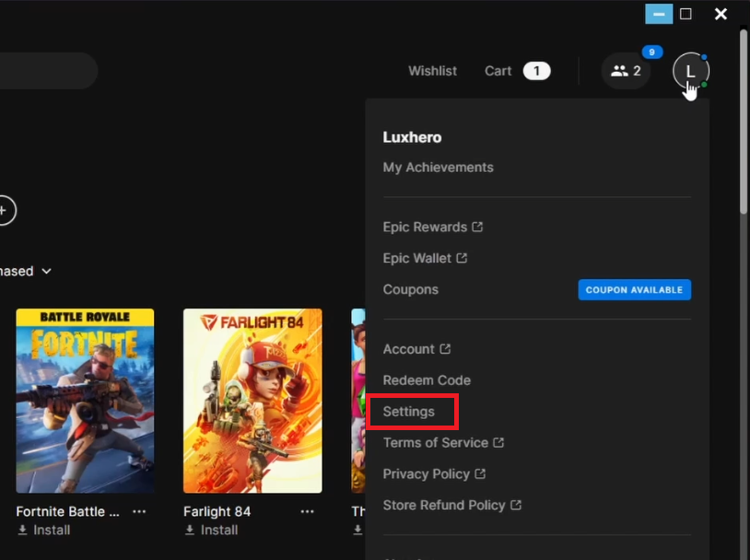Image resolution: width=750 pixels, height=560 pixels.
Task: Open the Wishlist
Action: pos(432,71)
